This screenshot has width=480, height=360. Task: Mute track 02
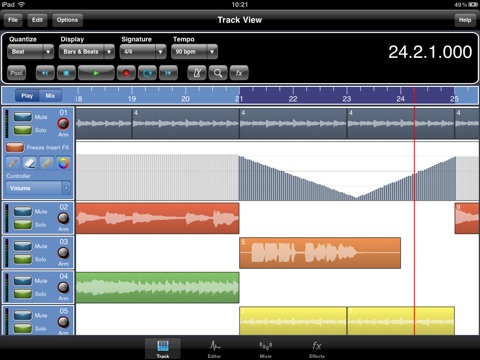23,211
